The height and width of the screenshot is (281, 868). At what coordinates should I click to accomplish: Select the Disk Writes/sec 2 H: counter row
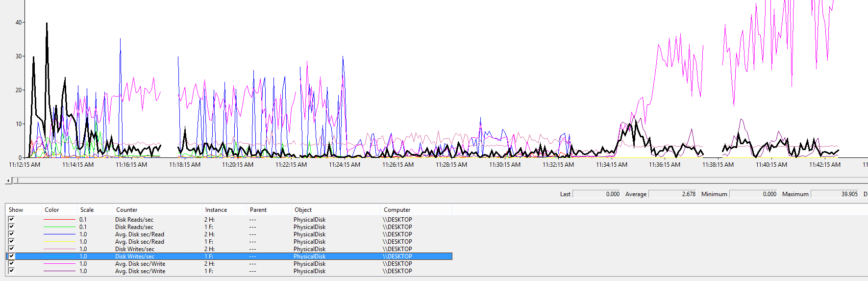135,249
